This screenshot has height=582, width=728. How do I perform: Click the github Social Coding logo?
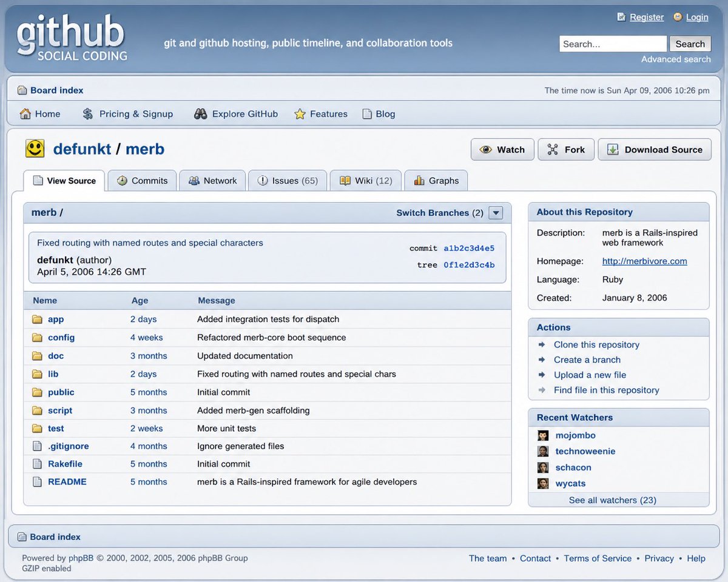[72, 38]
